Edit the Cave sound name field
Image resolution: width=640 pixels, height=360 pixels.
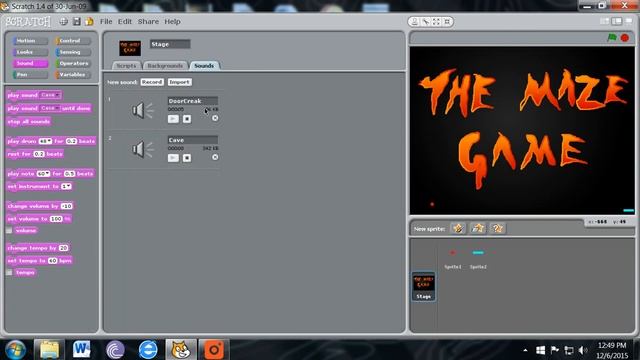[193, 140]
